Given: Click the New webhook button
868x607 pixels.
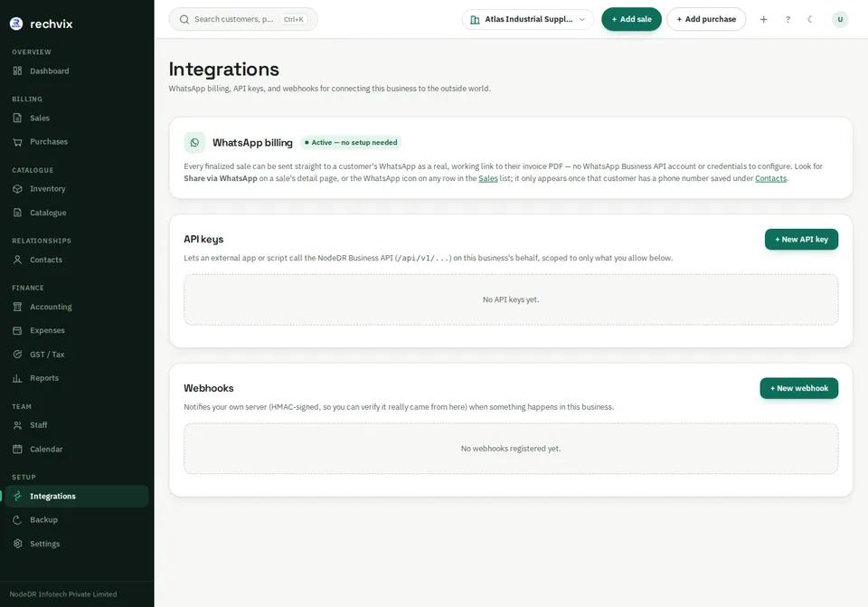Looking at the screenshot, I should coord(798,388).
